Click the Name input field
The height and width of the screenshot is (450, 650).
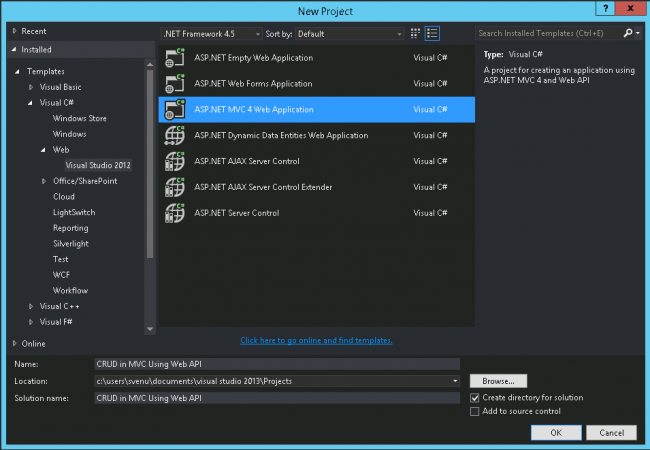tap(277, 364)
